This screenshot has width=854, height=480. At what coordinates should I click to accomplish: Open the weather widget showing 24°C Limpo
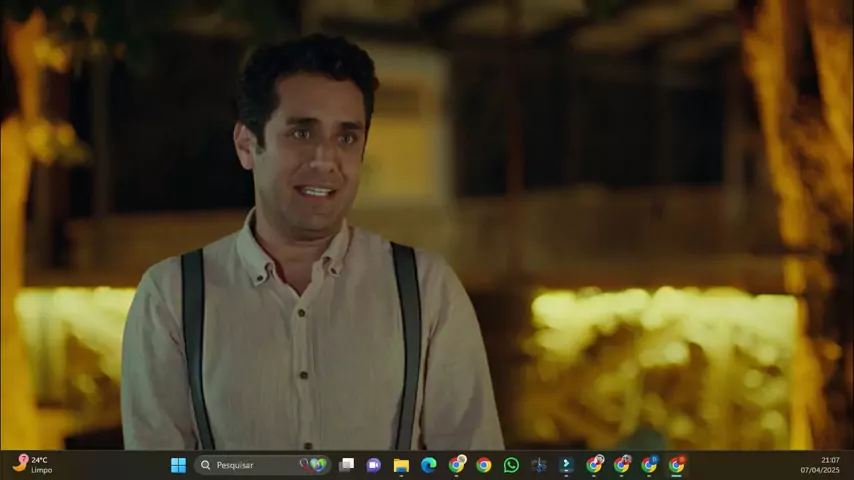(x=33, y=465)
